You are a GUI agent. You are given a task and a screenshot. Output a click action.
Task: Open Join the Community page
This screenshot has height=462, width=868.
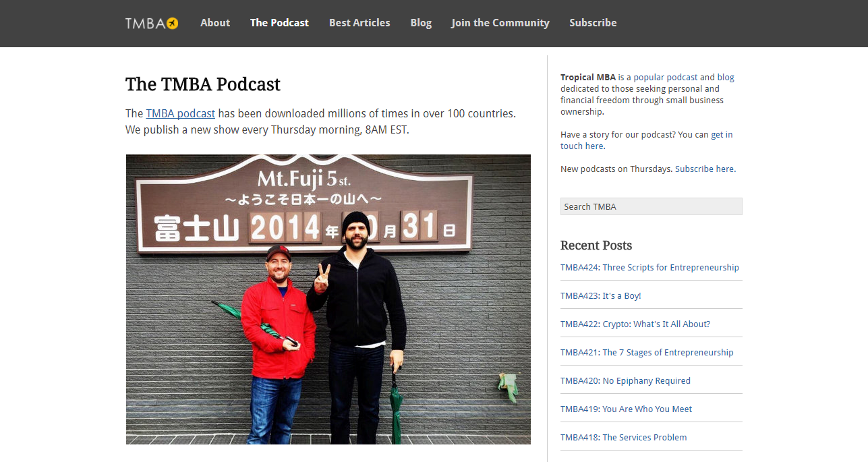pos(500,22)
